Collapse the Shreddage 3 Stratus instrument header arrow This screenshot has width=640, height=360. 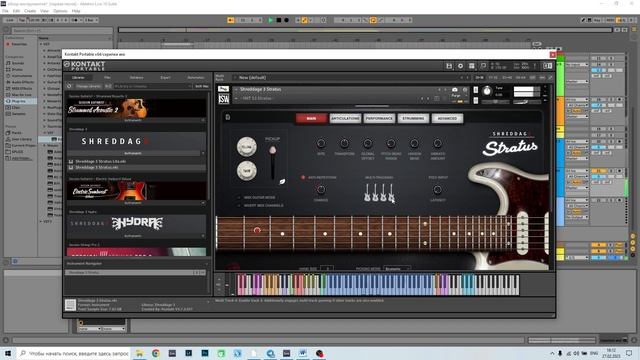[236, 89]
